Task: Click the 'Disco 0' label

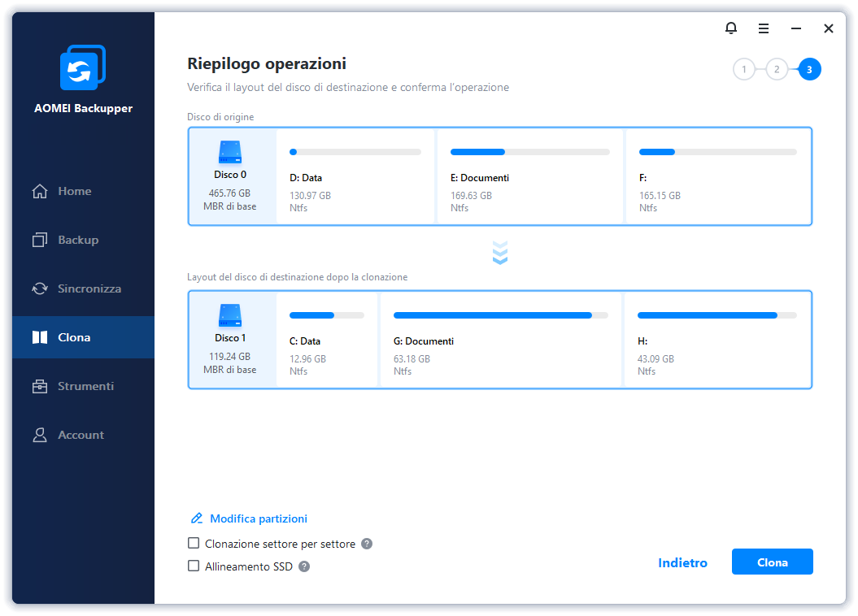Action: [230, 175]
